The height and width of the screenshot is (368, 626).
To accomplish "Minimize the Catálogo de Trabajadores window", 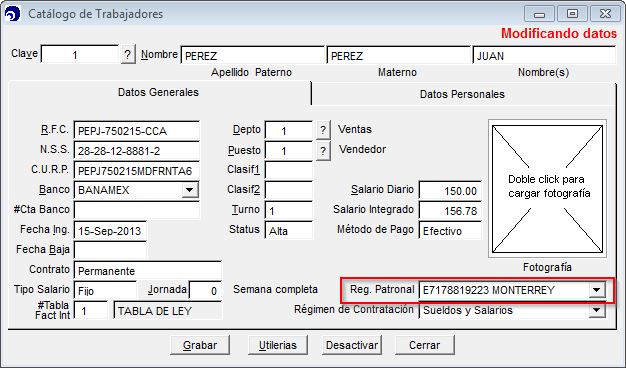I will [x=539, y=14].
